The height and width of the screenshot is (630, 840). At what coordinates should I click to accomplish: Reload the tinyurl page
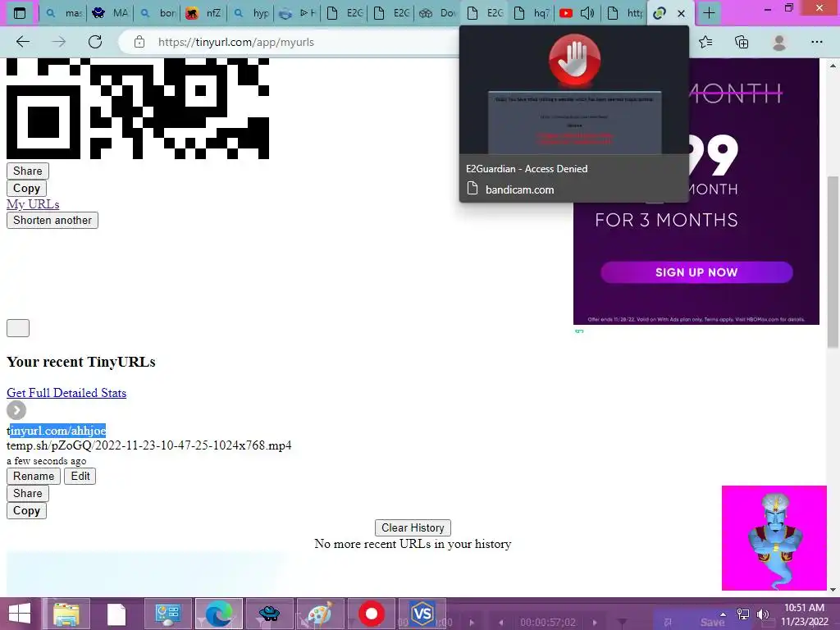pyautogui.click(x=95, y=42)
